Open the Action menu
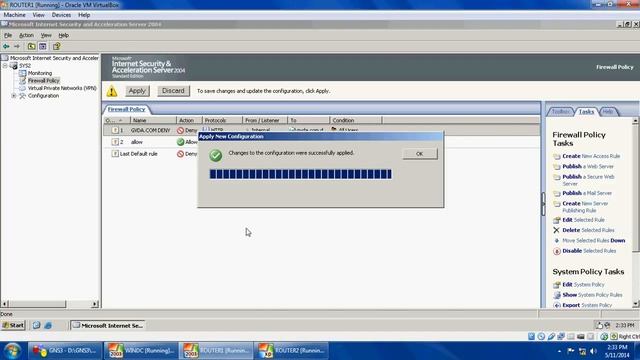Viewport: 640px width, 360px height. (x=27, y=36)
